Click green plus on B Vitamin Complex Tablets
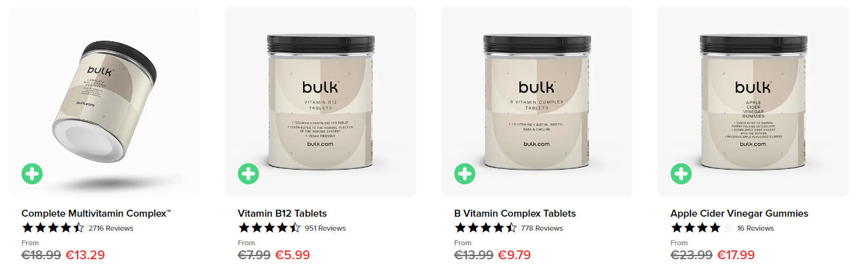This screenshot has height=265, width=868. pyautogui.click(x=465, y=173)
